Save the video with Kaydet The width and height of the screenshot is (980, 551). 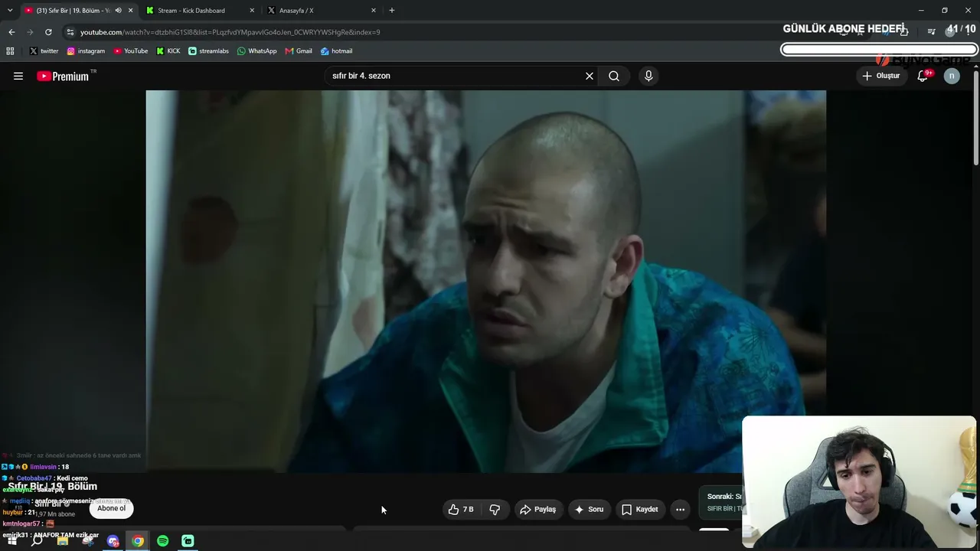[639, 509]
